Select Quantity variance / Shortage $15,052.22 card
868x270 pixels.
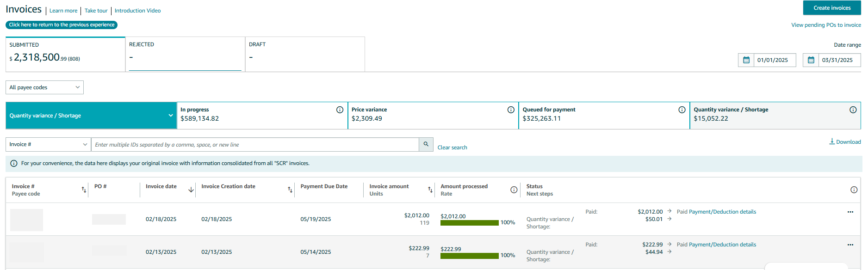click(x=775, y=116)
